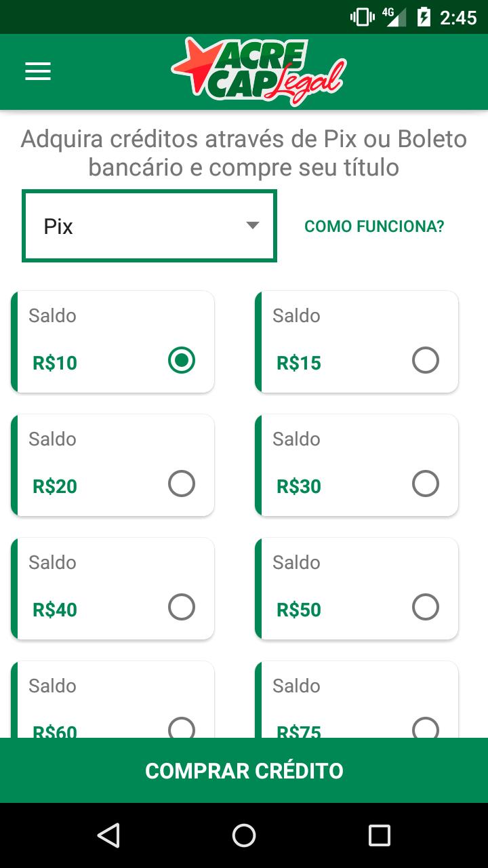
Task: Tap the vibrate mode status icon
Action: [x=362, y=17]
